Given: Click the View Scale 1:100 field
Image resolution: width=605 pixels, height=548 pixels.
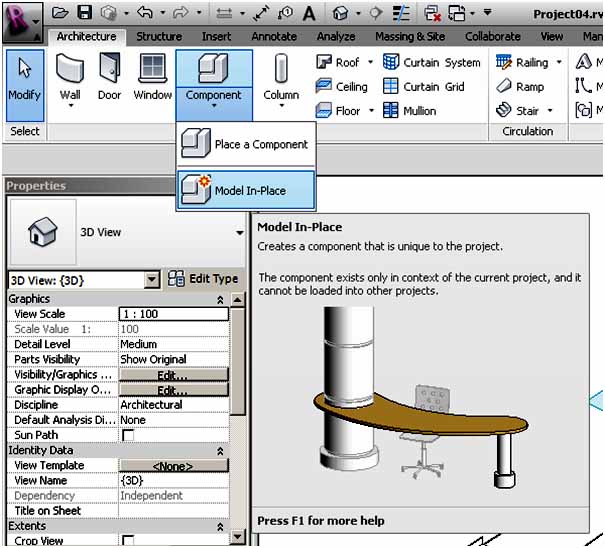Looking at the screenshot, I should (173, 314).
